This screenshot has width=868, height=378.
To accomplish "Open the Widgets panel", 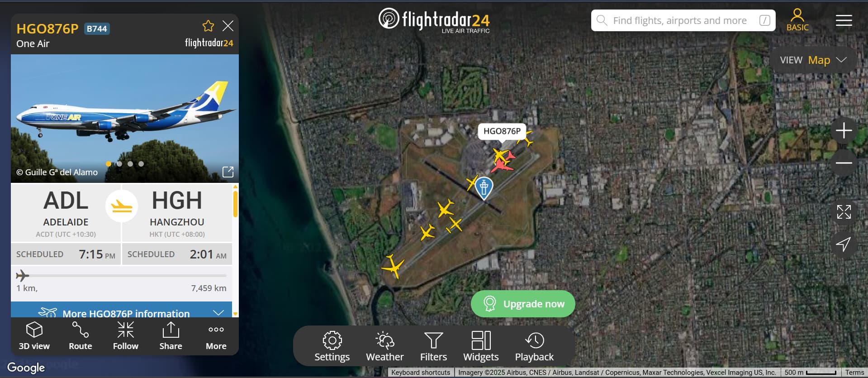I will click(x=481, y=346).
